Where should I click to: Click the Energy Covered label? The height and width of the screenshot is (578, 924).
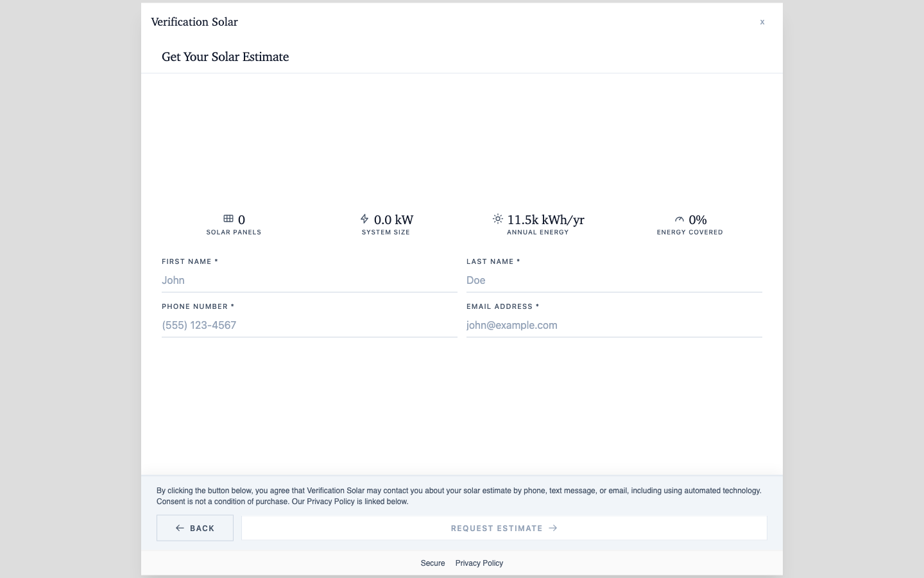[x=690, y=232]
